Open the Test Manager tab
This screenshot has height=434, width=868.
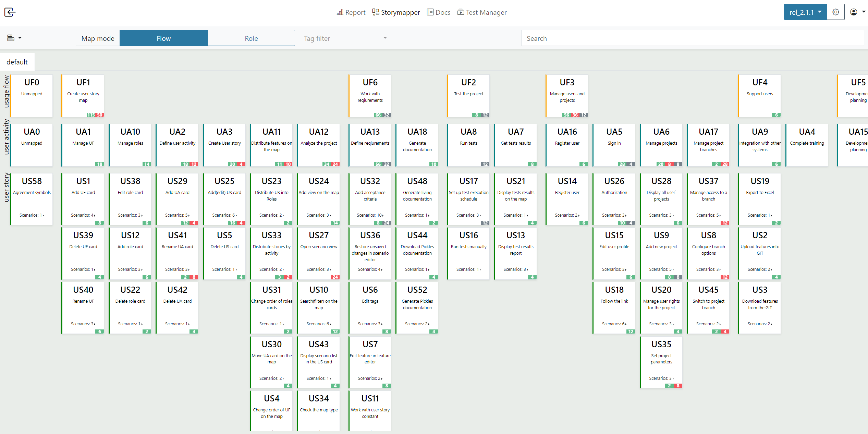482,12
